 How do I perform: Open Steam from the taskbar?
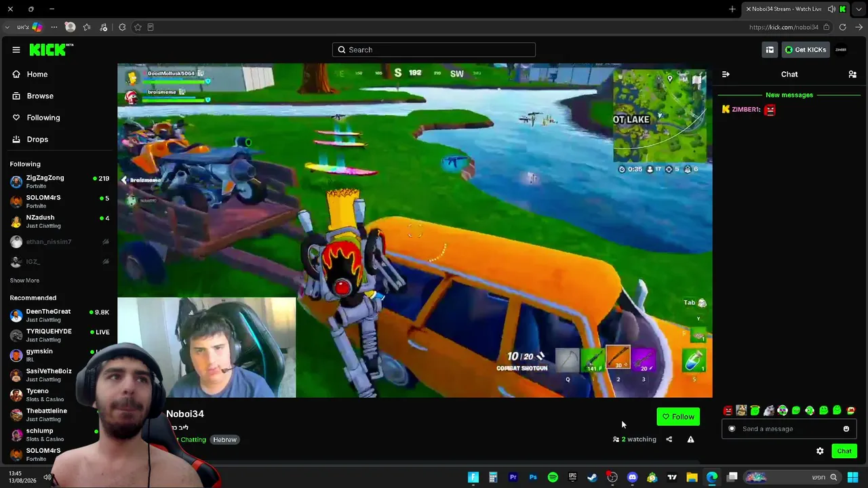tap(592, 477)
